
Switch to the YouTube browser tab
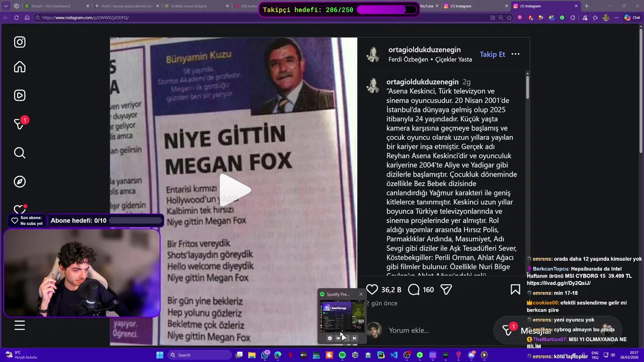[x=426, y=6]
